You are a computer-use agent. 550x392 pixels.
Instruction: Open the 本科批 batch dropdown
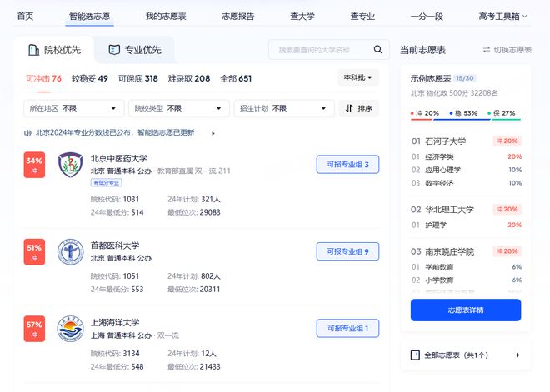(x=358, y=77)
